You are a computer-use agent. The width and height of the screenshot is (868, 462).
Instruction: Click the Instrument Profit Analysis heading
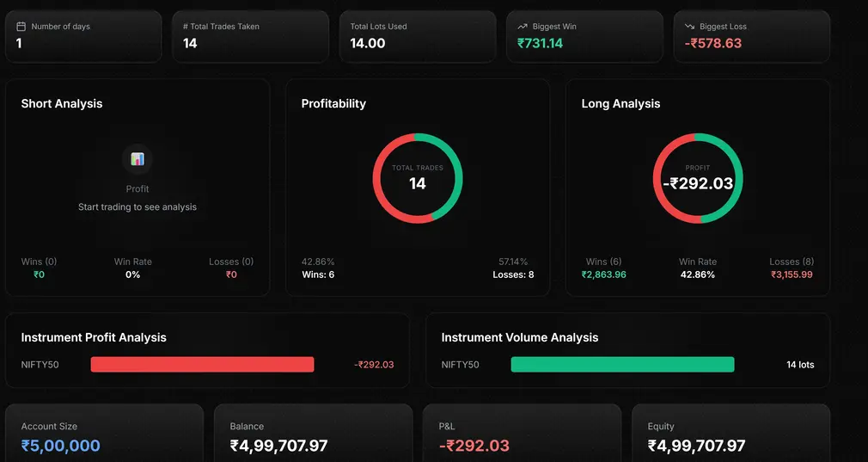tap(94, 337)
